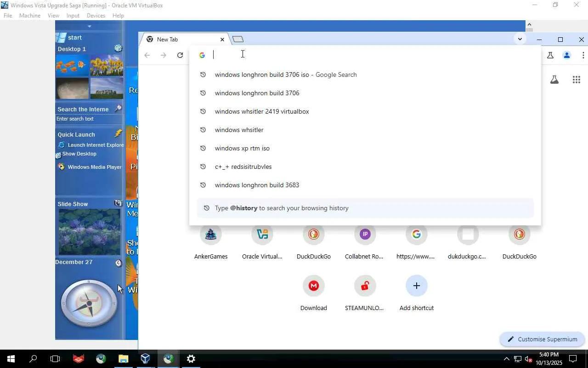Click the Google icon in the address bar
Image resolution: width=588 pixels, height=368 pixels.
(202, 55)
